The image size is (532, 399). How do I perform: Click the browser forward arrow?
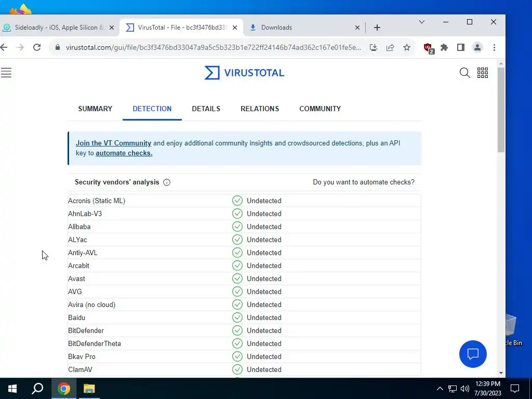20,47
